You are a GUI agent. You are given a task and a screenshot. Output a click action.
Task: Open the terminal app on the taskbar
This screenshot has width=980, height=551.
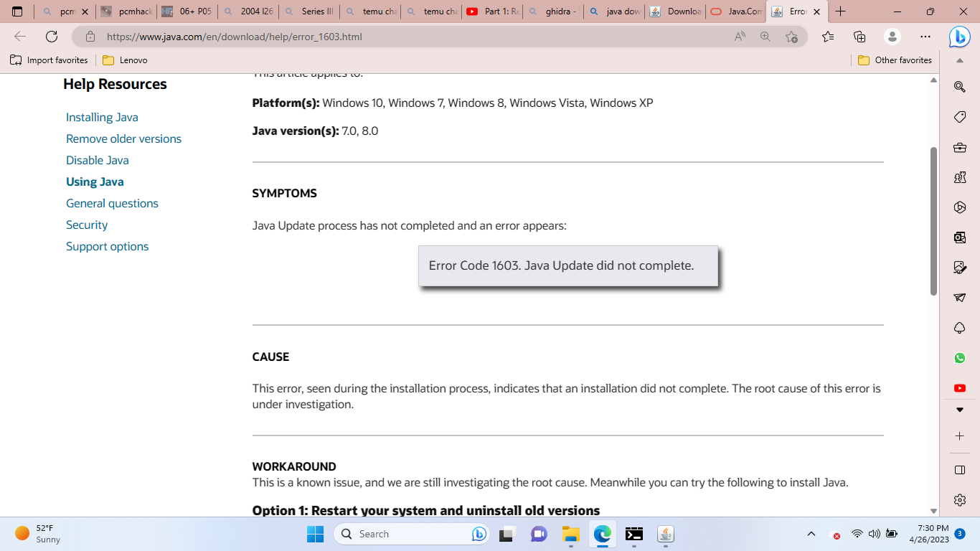tap(633, 534)
